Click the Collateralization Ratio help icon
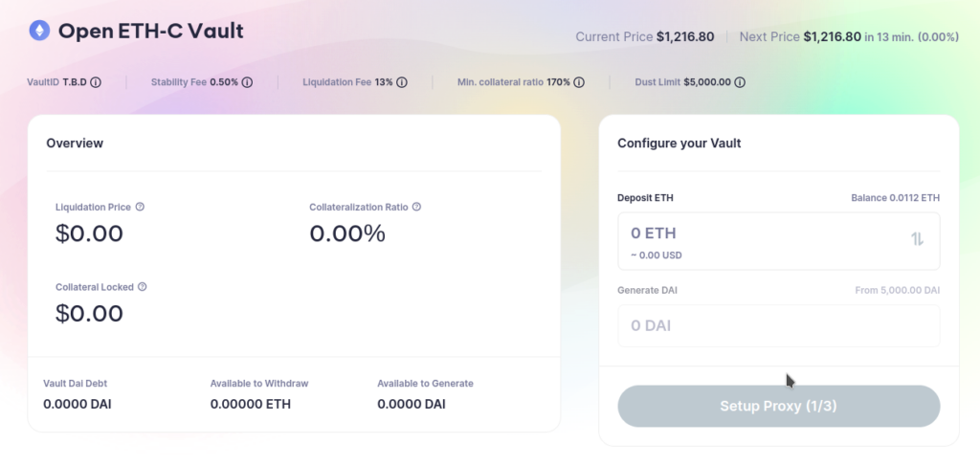980x466 pixels. pyautogui.click(x=416, y=207)
